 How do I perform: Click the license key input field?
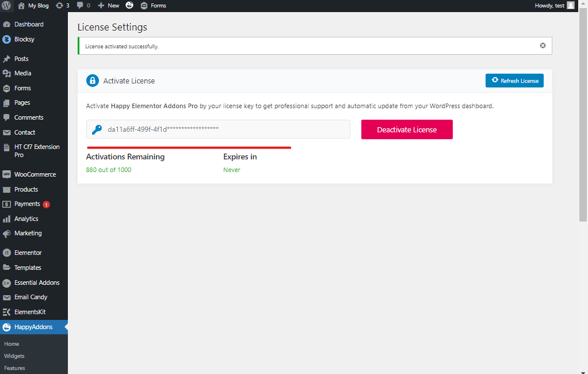(218, 129)
